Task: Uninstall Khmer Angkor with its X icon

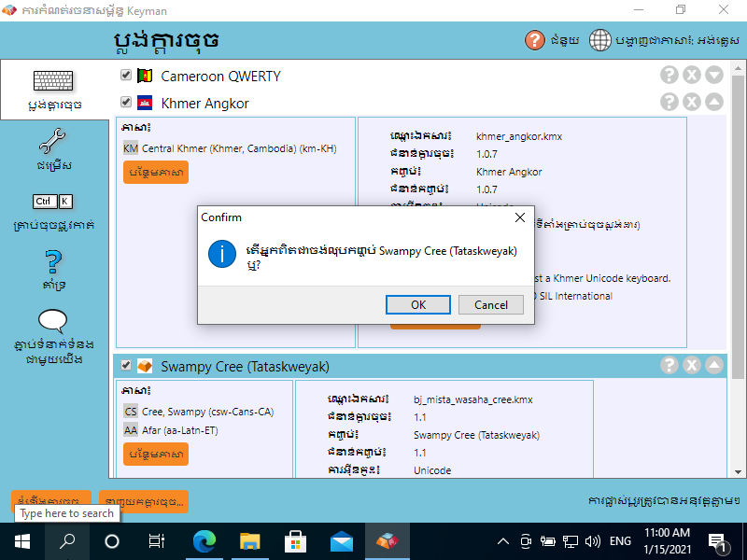Action: click(691, 102)
